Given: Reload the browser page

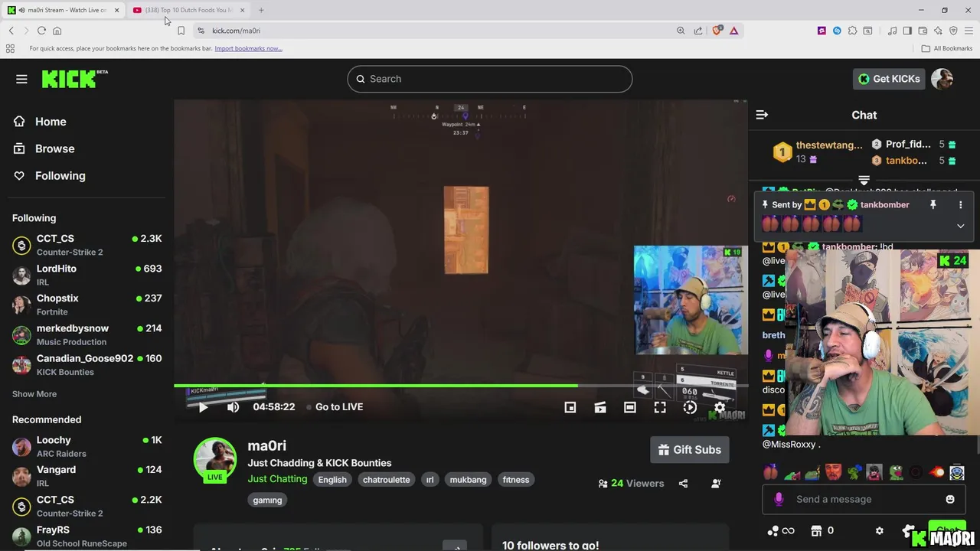Looking at the screenshot, I should (x=41, y=31).
